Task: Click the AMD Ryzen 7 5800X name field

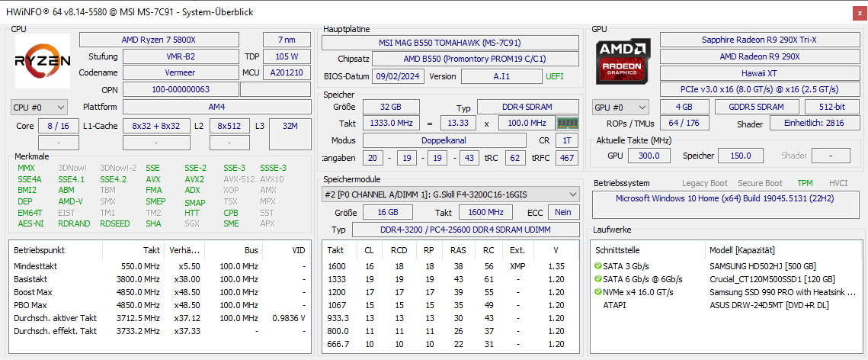Action: pos(159,40)
